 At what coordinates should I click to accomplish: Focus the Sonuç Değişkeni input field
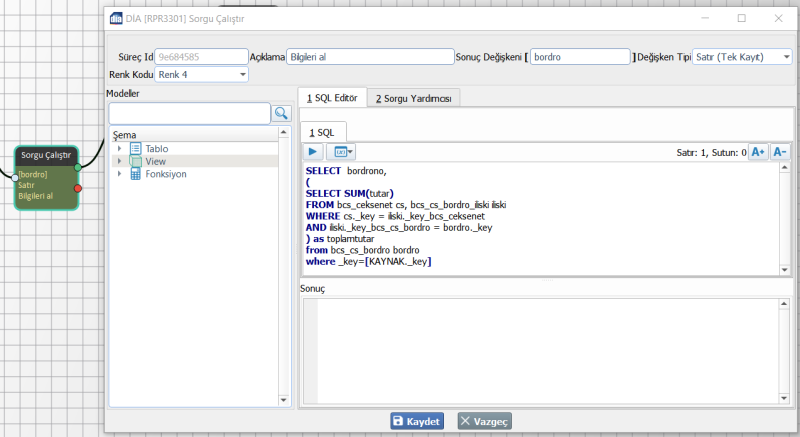click(x=580, y=57)
